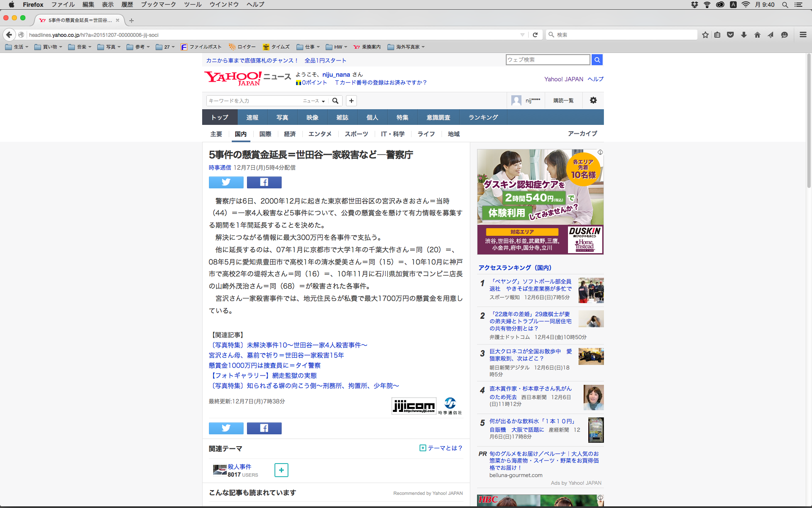Open Yahoo news settings gear icon
Screen dimensions: 812x508
[593, 100]
